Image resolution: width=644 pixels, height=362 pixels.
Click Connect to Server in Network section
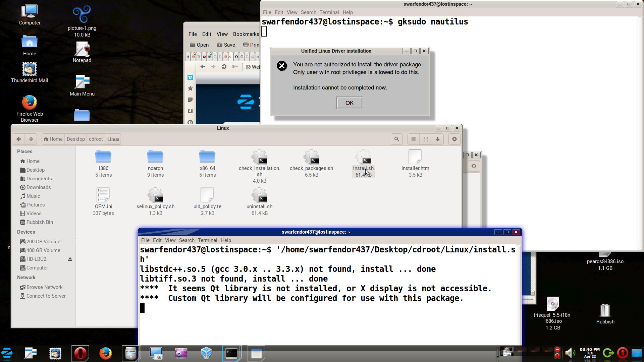pyautogui.click(x=46, y=296)
